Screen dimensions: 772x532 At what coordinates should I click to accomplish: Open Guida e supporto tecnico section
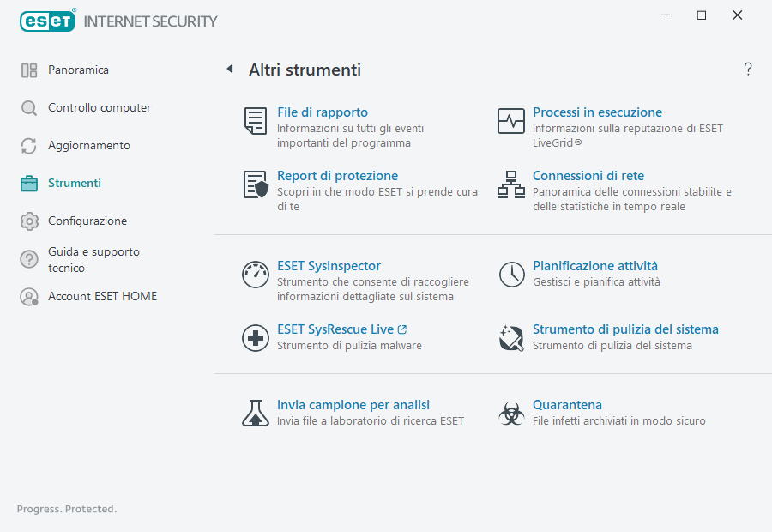[94, 258]
